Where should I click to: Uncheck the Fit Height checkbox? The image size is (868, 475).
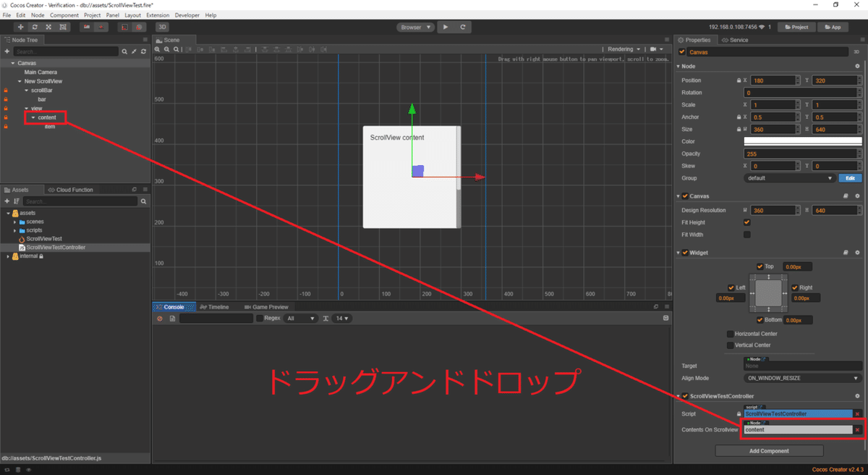[x=747, y=222]
